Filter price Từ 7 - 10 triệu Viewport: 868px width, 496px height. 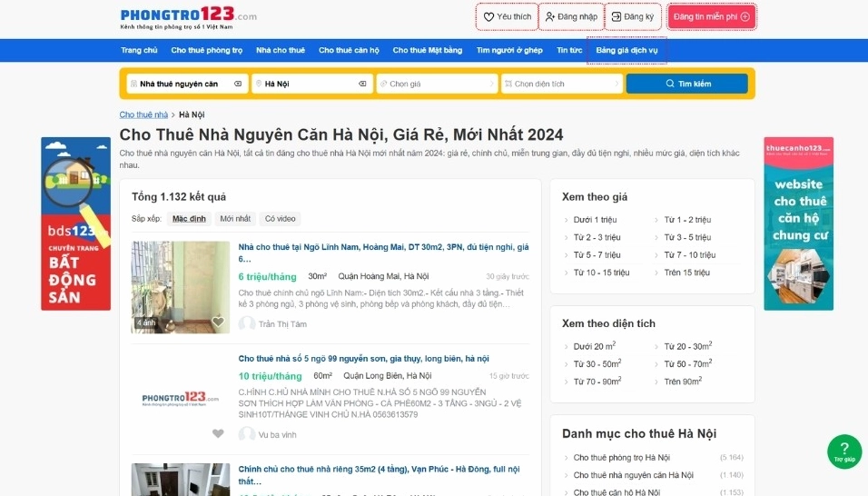point(690,255)
